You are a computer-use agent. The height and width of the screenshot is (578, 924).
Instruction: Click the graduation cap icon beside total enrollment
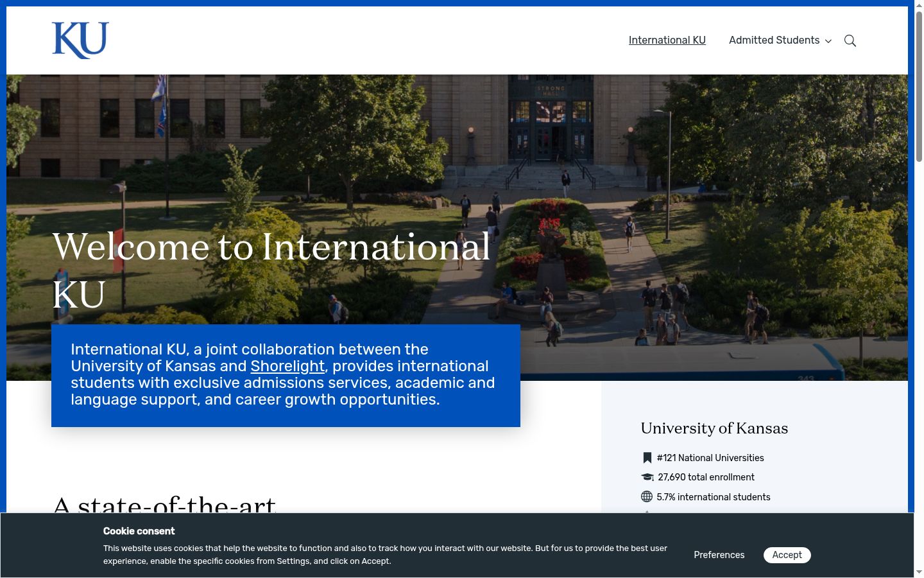click(x=647, y=477)
